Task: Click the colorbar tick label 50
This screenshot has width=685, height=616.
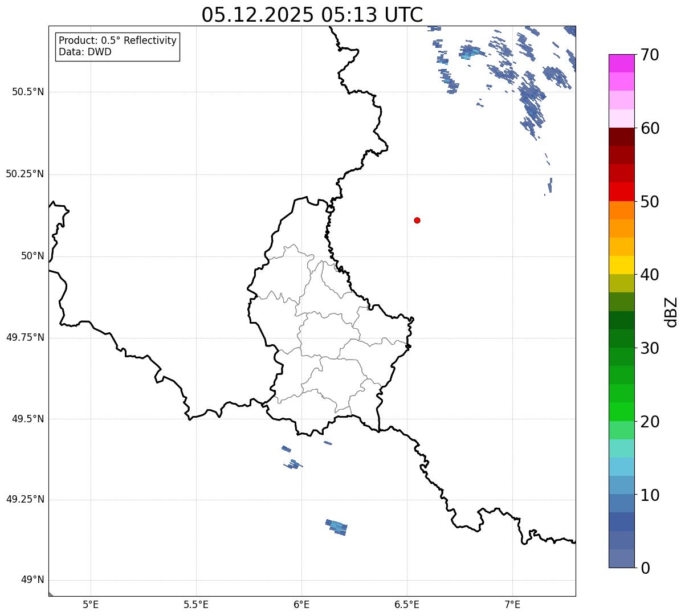Action: point(650,202)
